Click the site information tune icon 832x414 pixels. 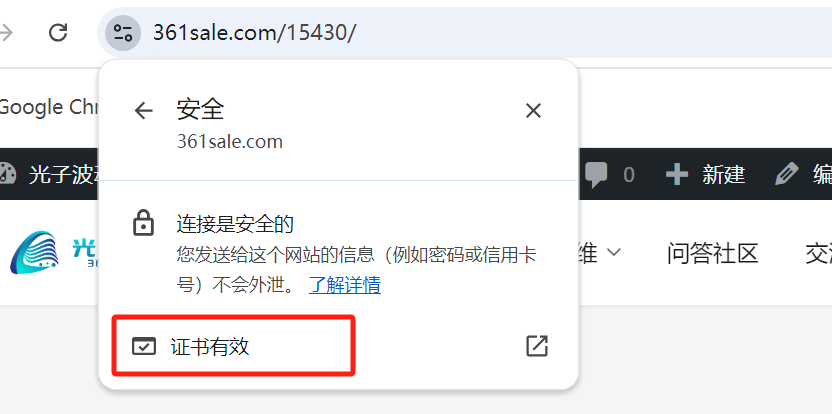pyautogui.click(x=123, y=33)
